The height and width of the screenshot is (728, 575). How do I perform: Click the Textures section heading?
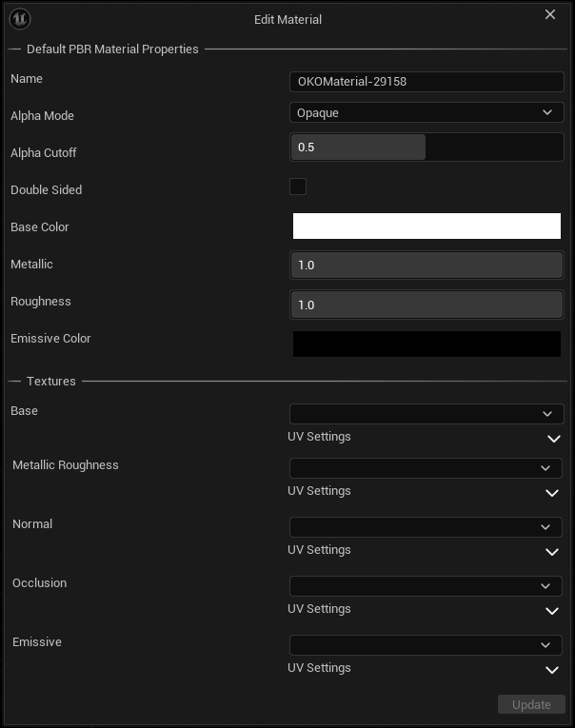pyautogui.click(x=51, y=382)
